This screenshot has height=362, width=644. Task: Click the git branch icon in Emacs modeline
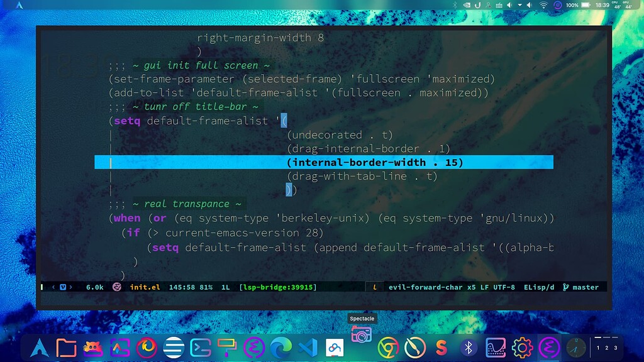[565, 287]
